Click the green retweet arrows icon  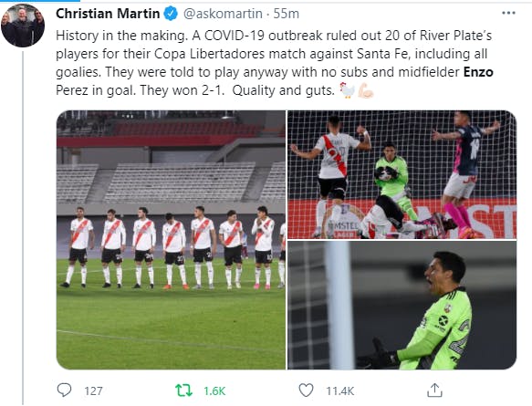(183, 390)
